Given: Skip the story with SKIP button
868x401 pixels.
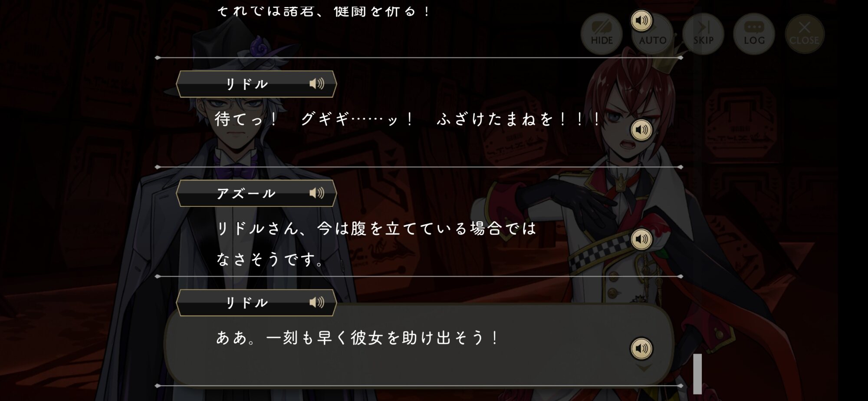Looking at the screenshot, I should coord(703,34).
